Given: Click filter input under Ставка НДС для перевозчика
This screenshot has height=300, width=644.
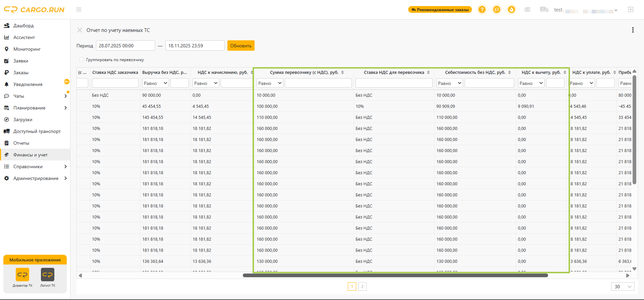Looking at the screenshot, I should [394, 83].
